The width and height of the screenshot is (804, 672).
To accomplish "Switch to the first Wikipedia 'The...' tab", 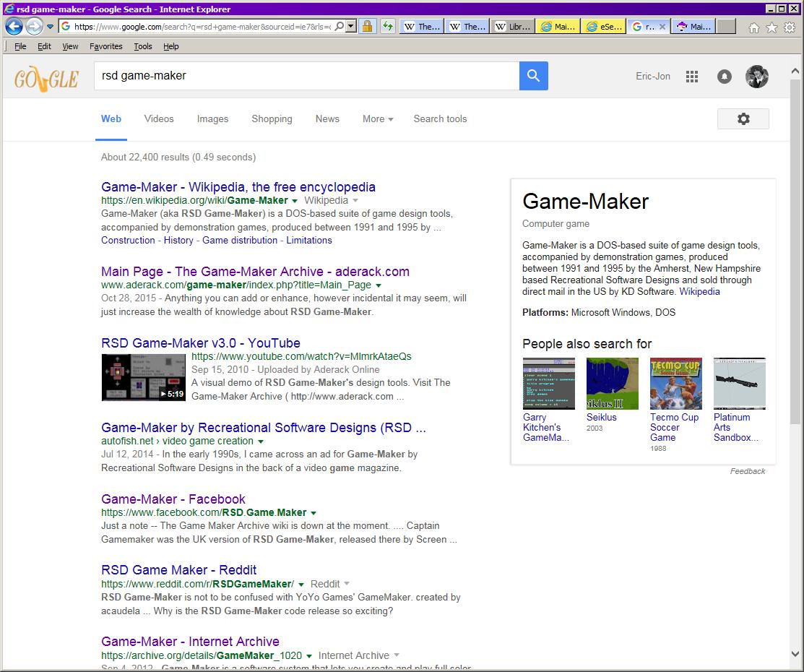I will pos(422,27).
